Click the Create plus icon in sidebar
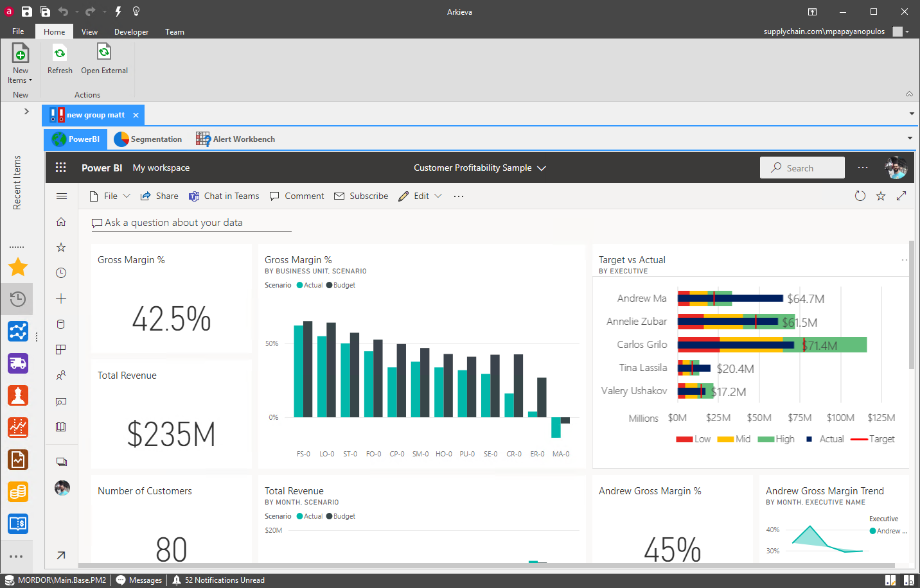The height and width of the screenshot is (588, 920). [61, 298]
